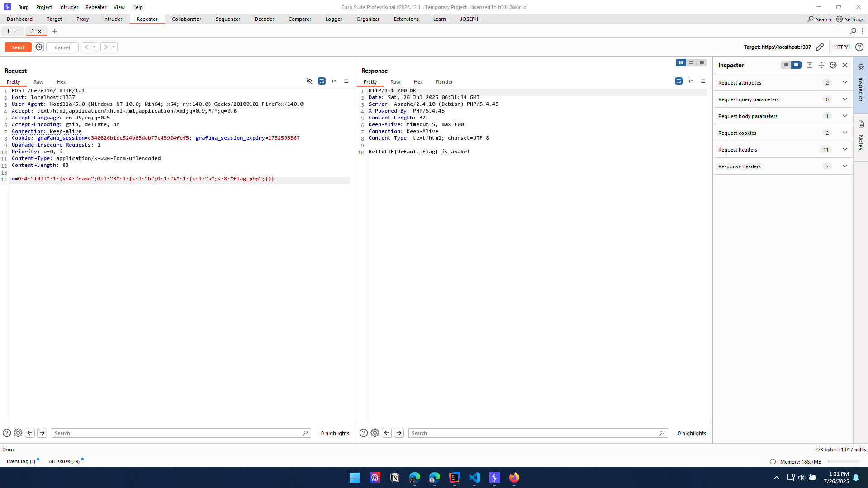The image size is (868, 488).
Task: Click the Firefox icon in the taskbar
Action: (514, 478)
